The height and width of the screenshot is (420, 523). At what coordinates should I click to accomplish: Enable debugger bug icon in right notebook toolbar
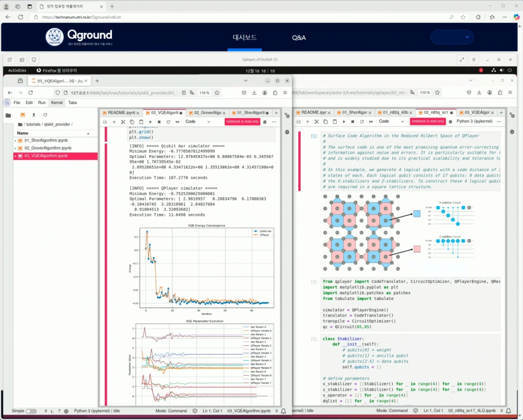coord(450,121)
